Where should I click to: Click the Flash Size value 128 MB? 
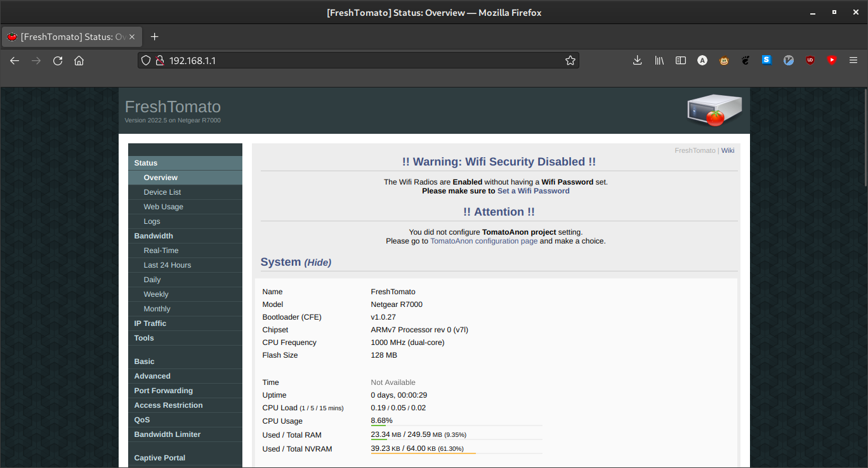[x=384, y=355]
